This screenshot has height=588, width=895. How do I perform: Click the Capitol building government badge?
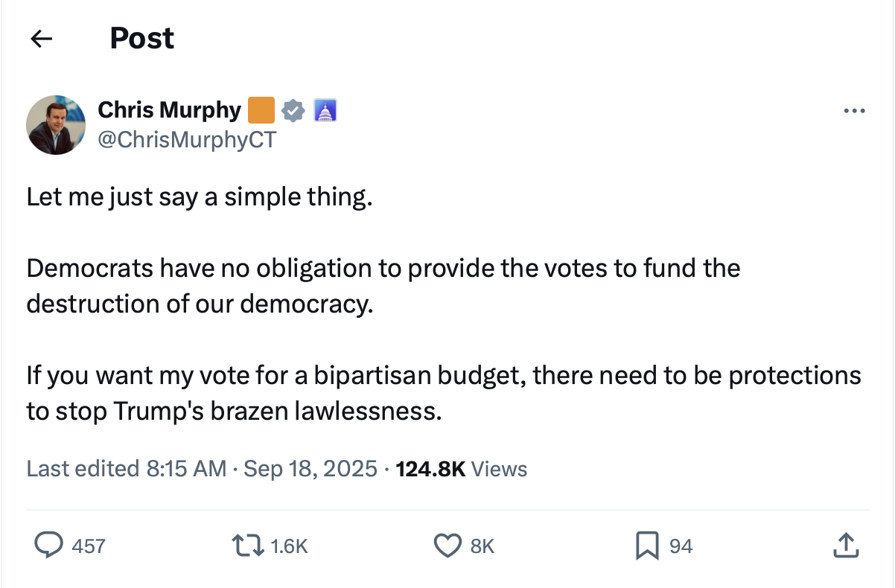[x=325, y=111]
